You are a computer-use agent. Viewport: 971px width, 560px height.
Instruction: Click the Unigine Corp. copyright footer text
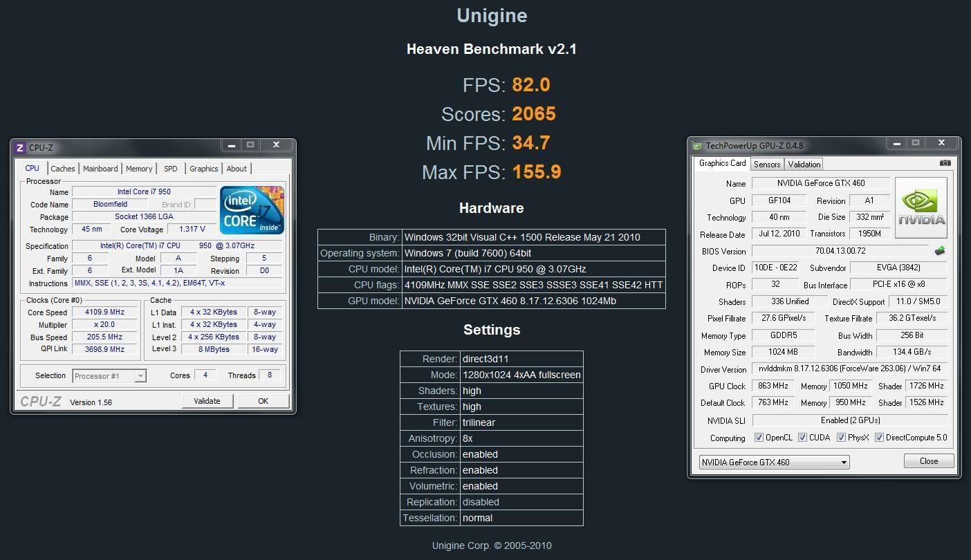[x=492, y=545]
